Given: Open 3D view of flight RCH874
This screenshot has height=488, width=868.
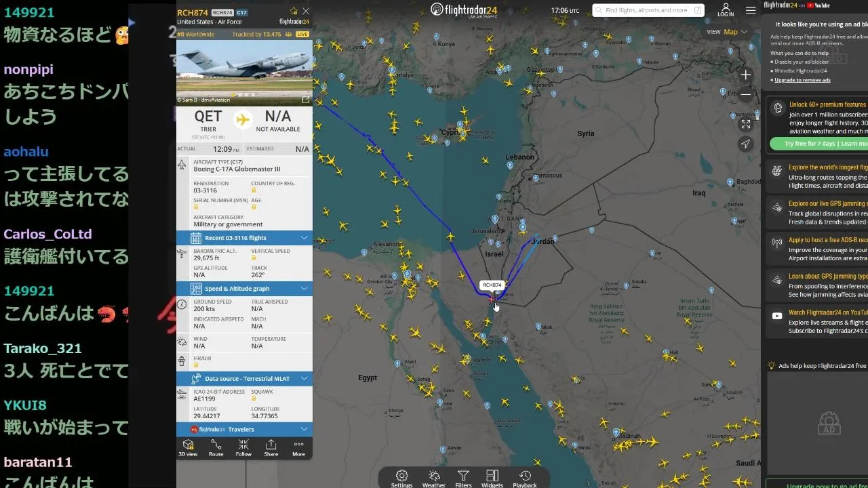Looking at the screenshot, I should coord(188,448).
